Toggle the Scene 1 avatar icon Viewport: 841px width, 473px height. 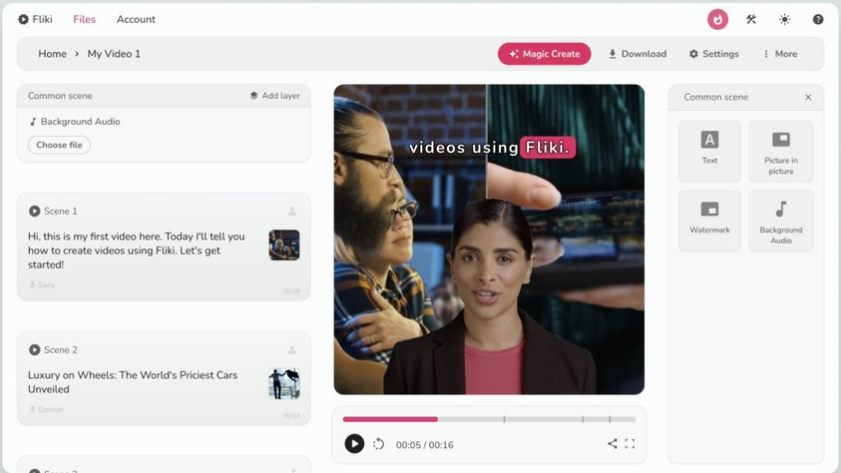pos(292,211)
